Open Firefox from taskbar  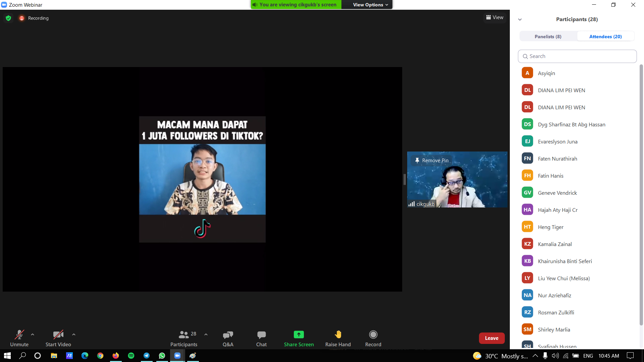coord(116,356)
